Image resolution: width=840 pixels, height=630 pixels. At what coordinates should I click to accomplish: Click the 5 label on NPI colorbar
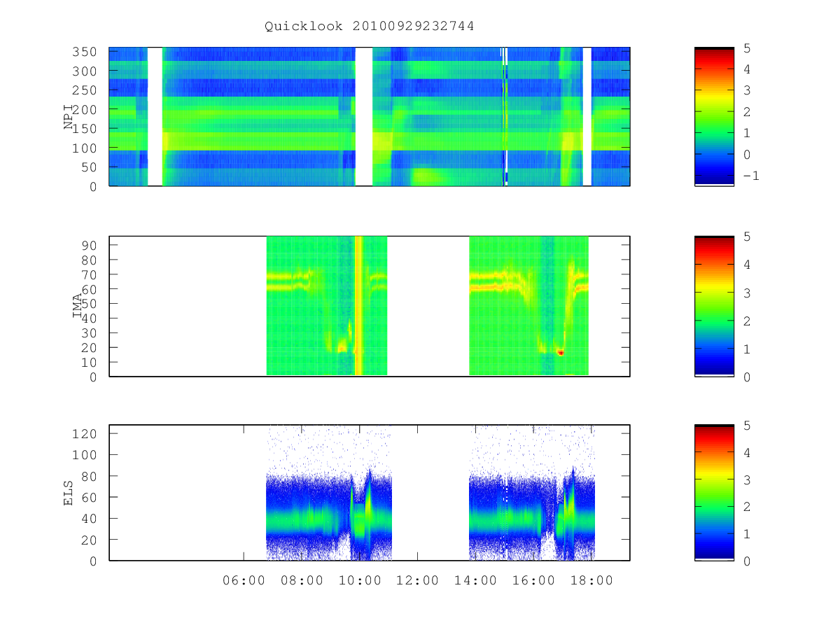pyautogui.click(x=746, y=48)
